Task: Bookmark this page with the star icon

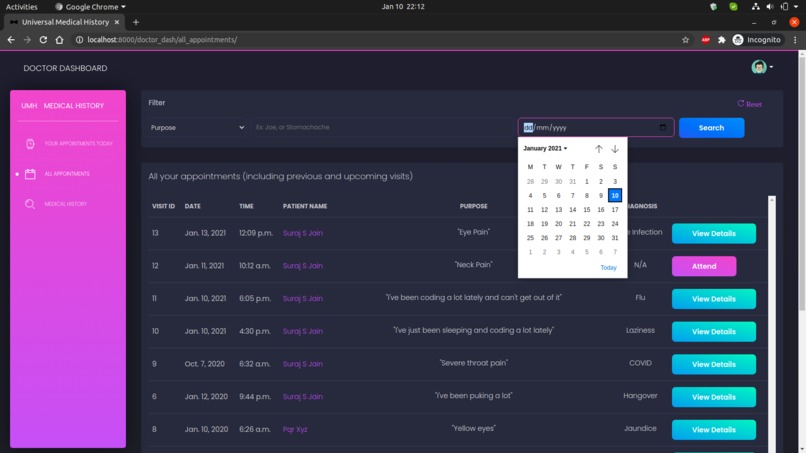Action: click(x=685, y=40)
